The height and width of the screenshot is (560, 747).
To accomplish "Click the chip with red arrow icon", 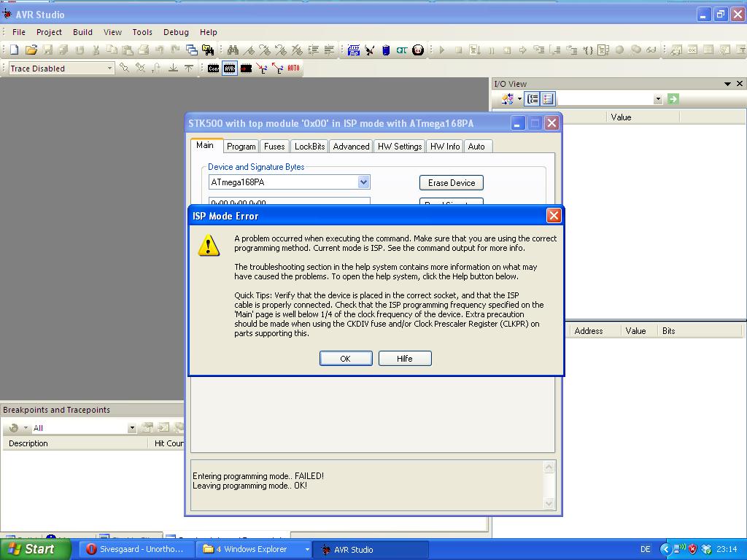I will click(x=246, y=68).
